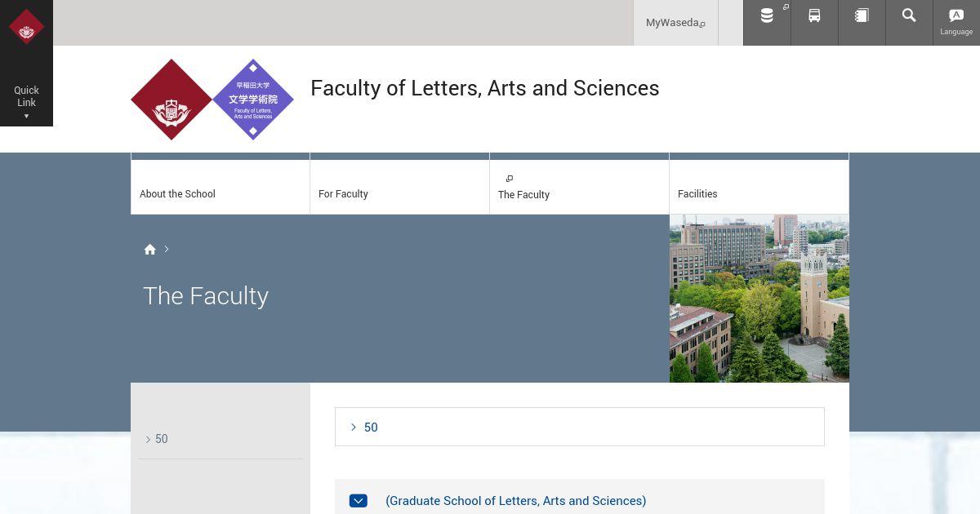Expand the 50 item in main content

coord(580,427)
